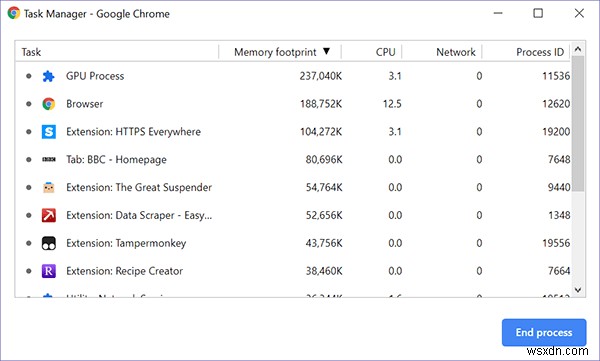600x361 pixels.
Task: Click the 54,764K memory value
Action: point(324,187)
